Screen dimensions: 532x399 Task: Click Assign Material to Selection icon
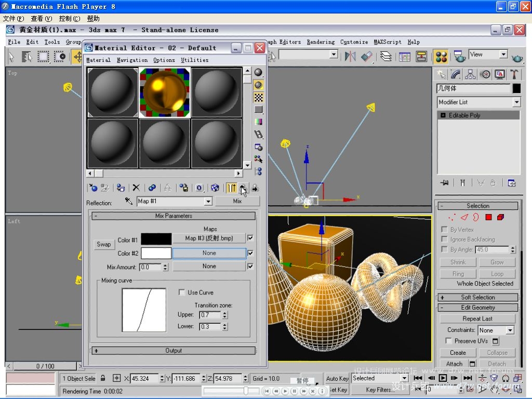(120, 188)
